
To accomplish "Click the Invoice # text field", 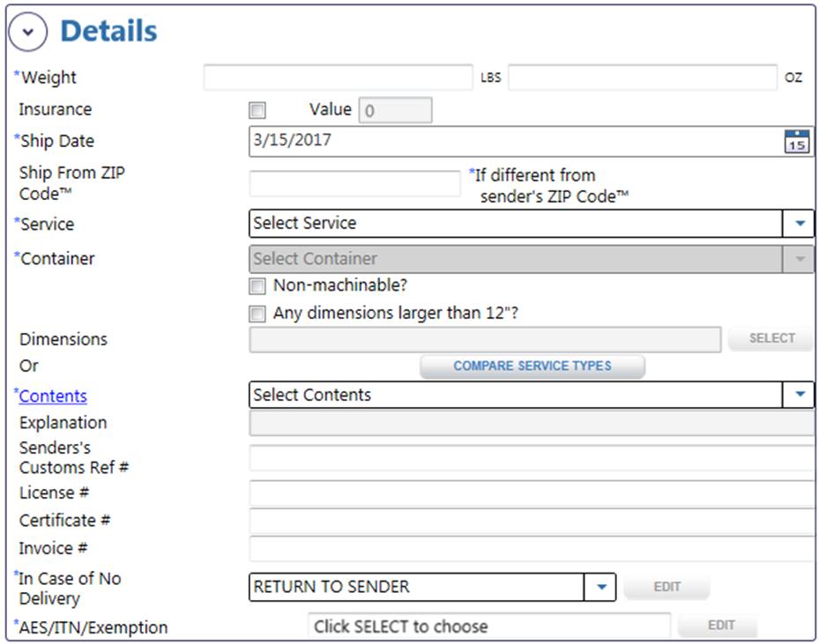I will pos(532,549).
